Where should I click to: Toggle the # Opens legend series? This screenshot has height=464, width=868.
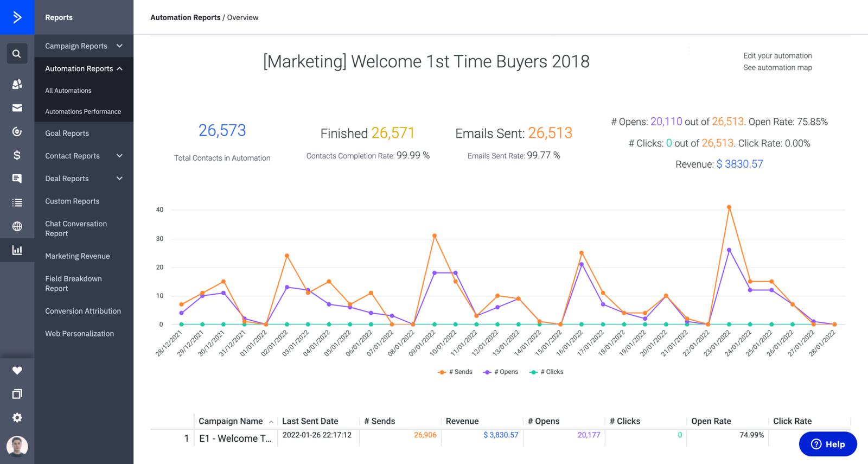point(501,372)
